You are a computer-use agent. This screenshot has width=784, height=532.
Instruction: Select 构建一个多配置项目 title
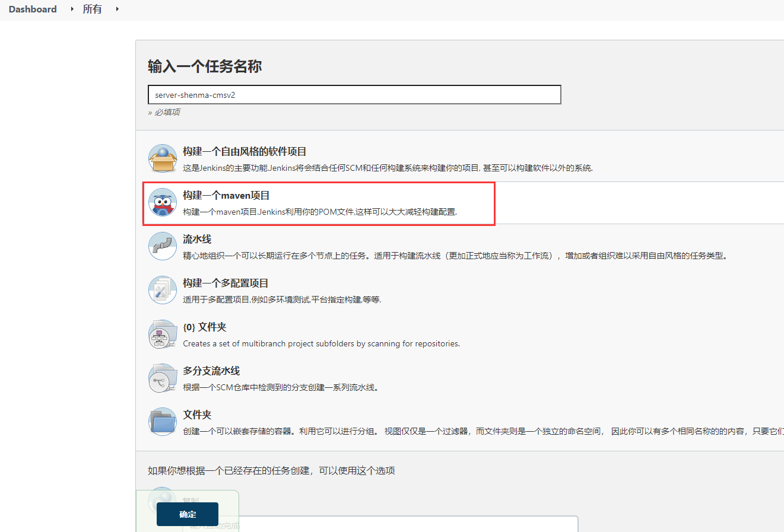226,283
